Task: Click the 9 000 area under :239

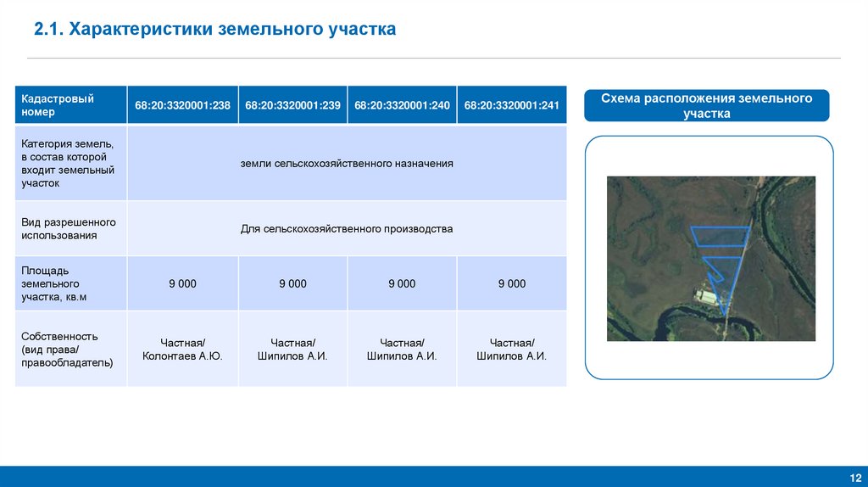Action: pos(292,283)
